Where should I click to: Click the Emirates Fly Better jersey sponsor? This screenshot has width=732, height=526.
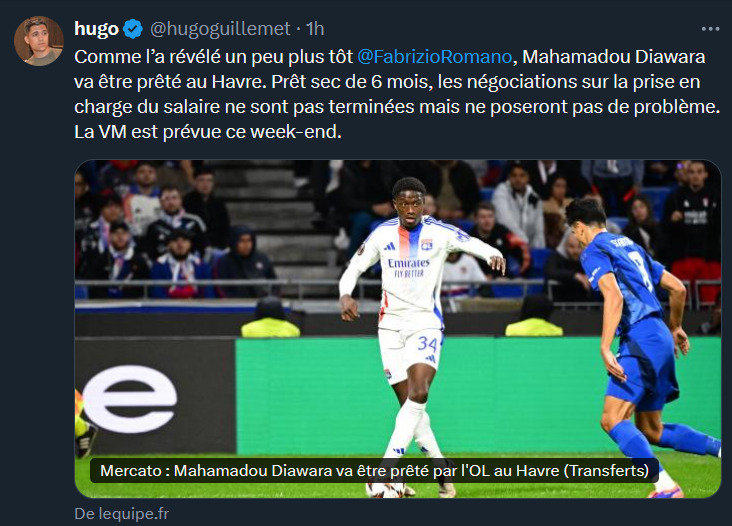point(408,268)
